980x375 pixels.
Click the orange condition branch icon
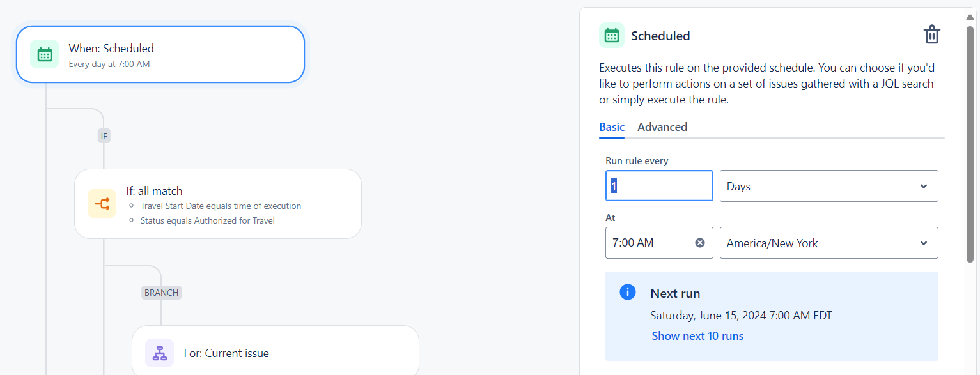[x=102, y=203]
